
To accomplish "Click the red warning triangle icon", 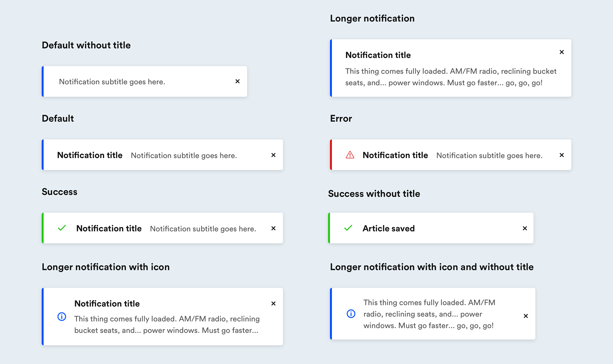I will pos(350,155).
